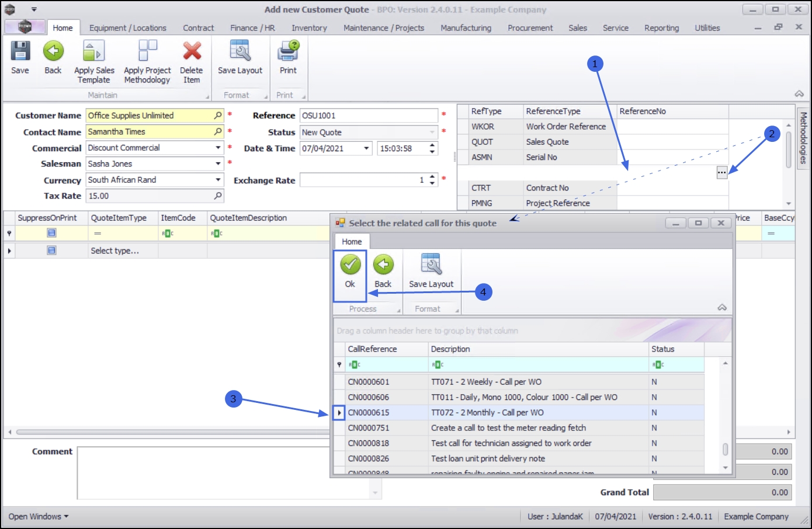Open the Finance / HR tab
Viewport: 812px width, 529px height.
coord(252,28)
